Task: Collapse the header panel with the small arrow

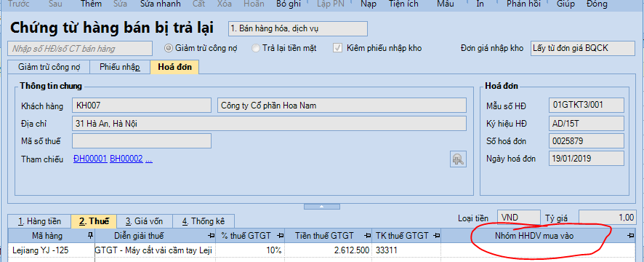Action: (321, 207)
